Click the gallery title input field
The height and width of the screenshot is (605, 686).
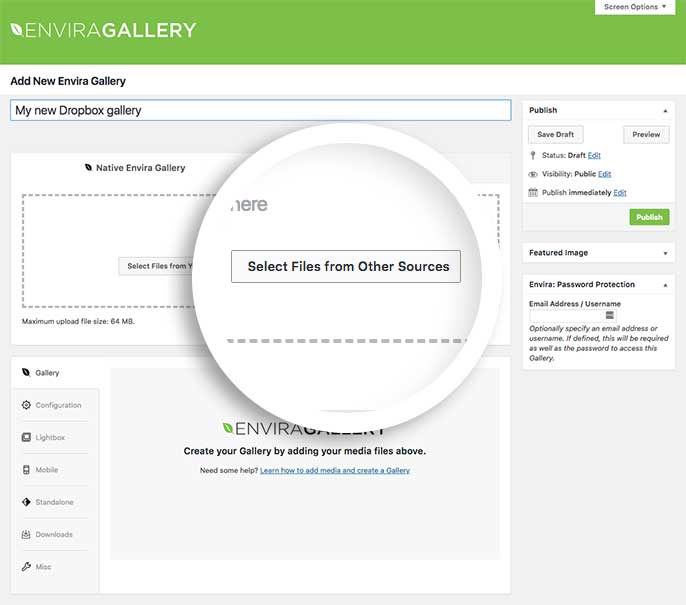pos(260,110)
